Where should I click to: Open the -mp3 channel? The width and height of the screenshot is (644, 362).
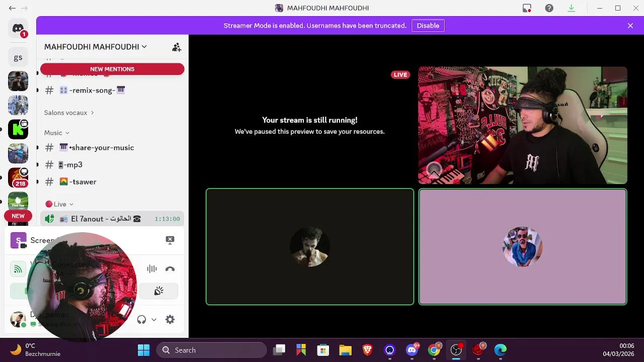[112, 165]
